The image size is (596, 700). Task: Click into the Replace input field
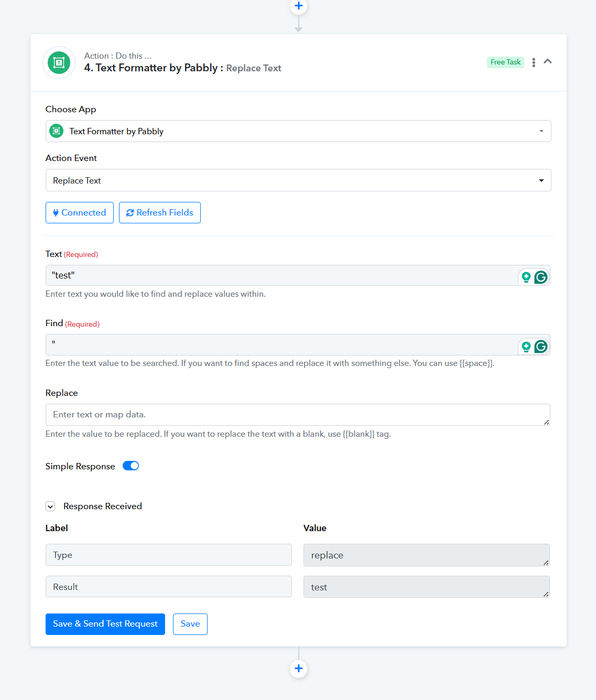pyautogui.click(x=298, y=415)
